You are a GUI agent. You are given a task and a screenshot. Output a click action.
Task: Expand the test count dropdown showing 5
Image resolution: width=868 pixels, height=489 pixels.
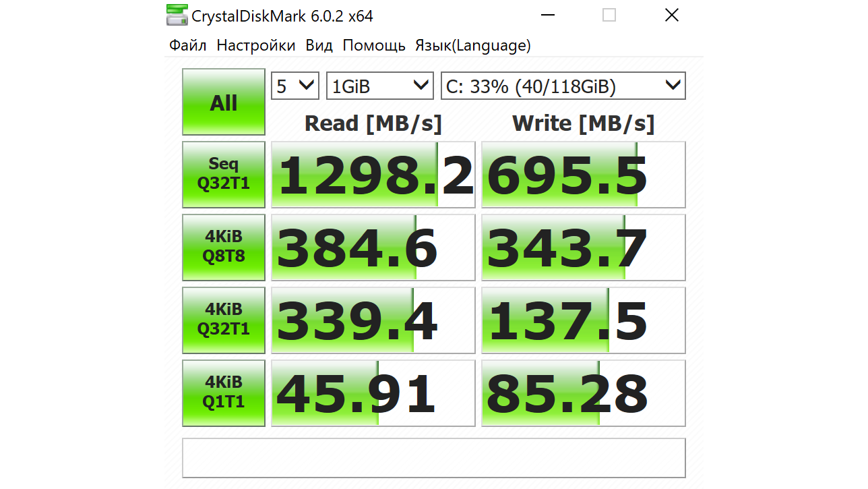[x=295, y=86]
